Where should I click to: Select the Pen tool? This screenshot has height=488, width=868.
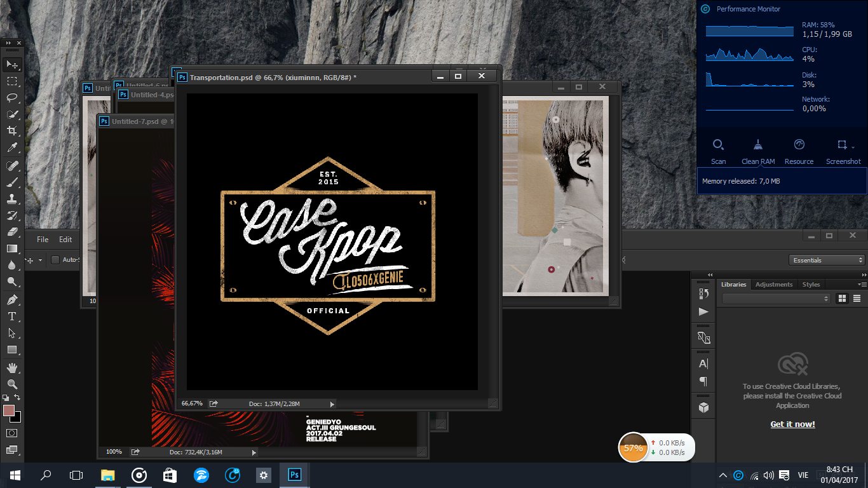(12, 299)
